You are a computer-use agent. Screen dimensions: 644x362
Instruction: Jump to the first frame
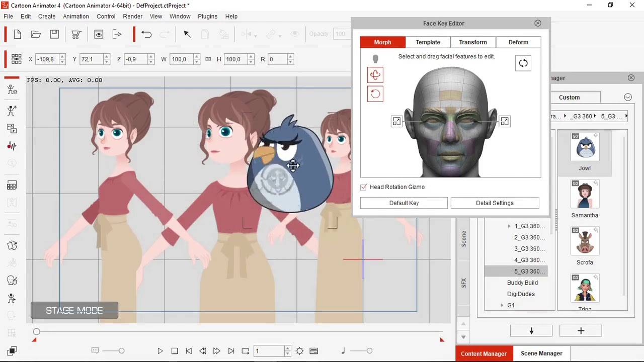[x=189, y=351]
